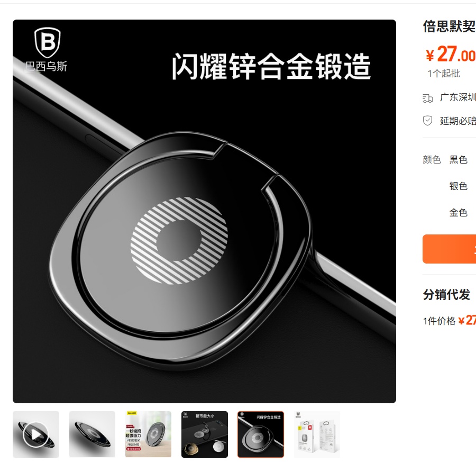Viewport: 476px width, 462px height.
Task: Choose the 黑色 color option
Action: click(x=459, y=159)
